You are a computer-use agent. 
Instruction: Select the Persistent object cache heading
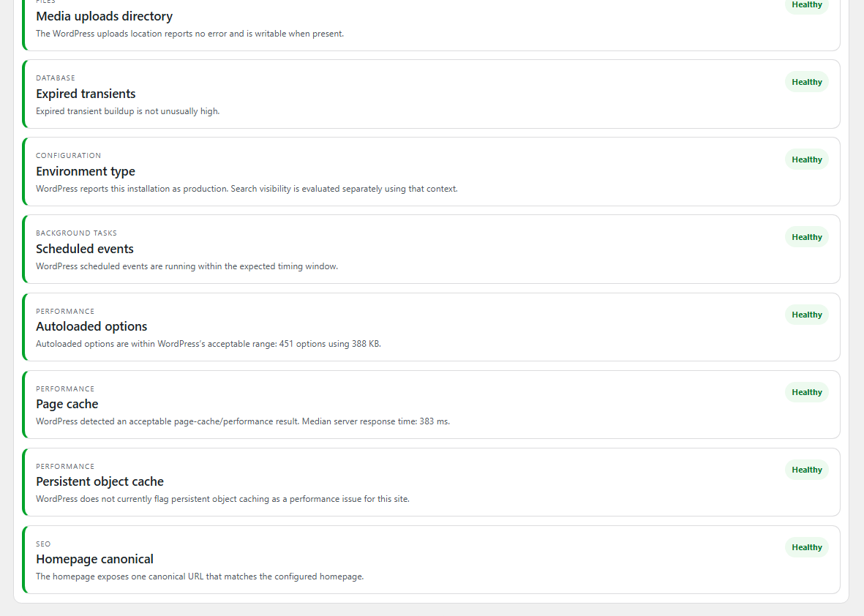pos(99,481)
